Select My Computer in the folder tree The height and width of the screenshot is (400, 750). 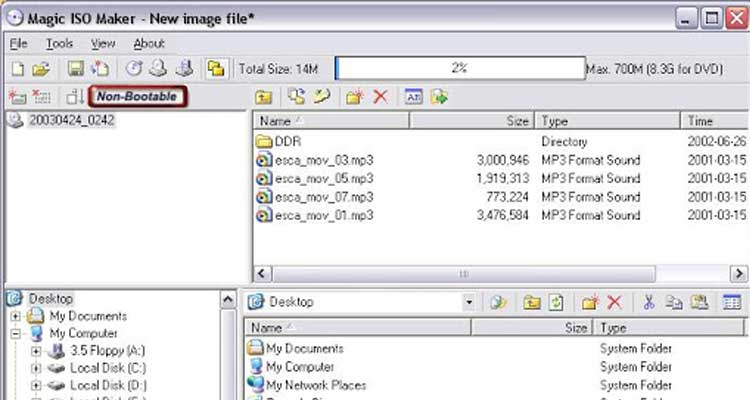[84, 333]
